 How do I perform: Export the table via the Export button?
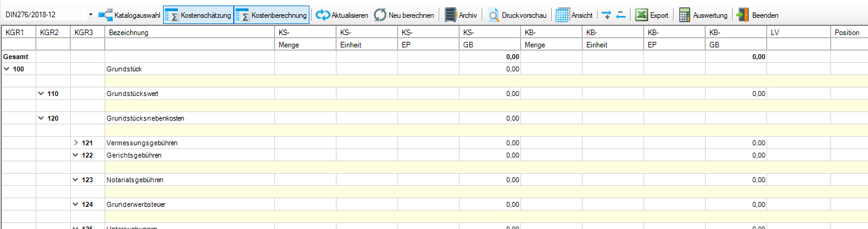click(x=651, y=15)
